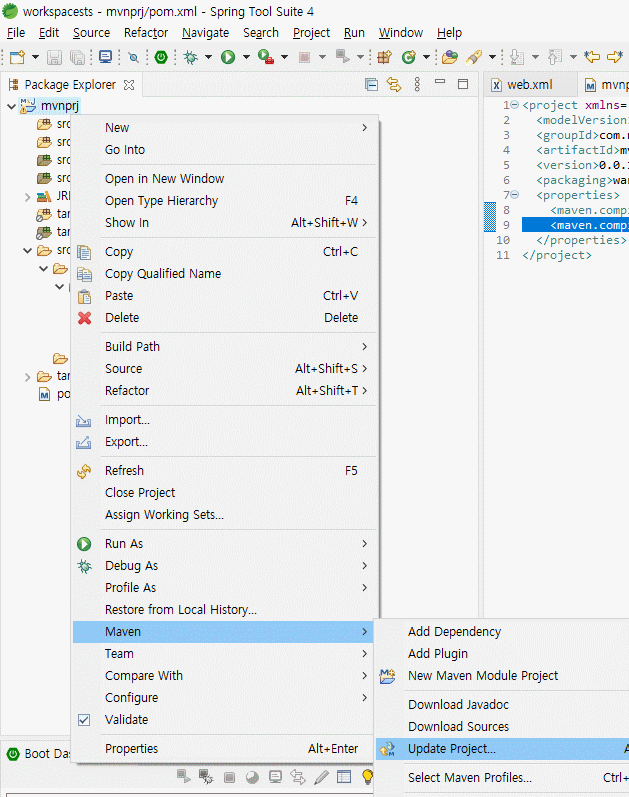Click Boot Dashboard pencil edit icon
629x797 pixels.
click(x=321, y=777)
